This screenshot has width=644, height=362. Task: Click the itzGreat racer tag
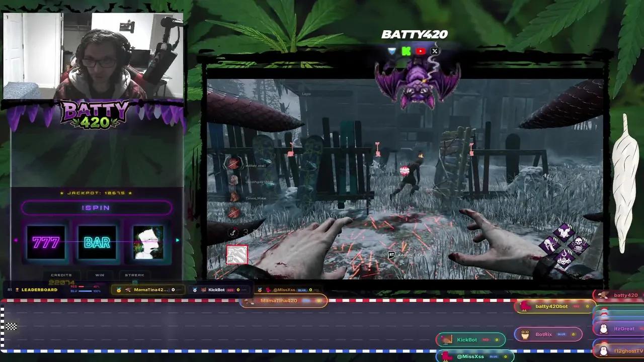point(618,329)
